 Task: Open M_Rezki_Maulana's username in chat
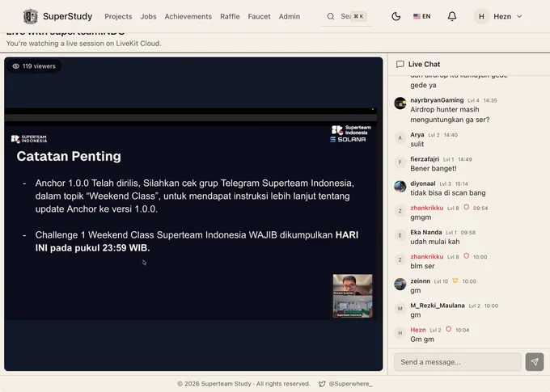(438, 306)
